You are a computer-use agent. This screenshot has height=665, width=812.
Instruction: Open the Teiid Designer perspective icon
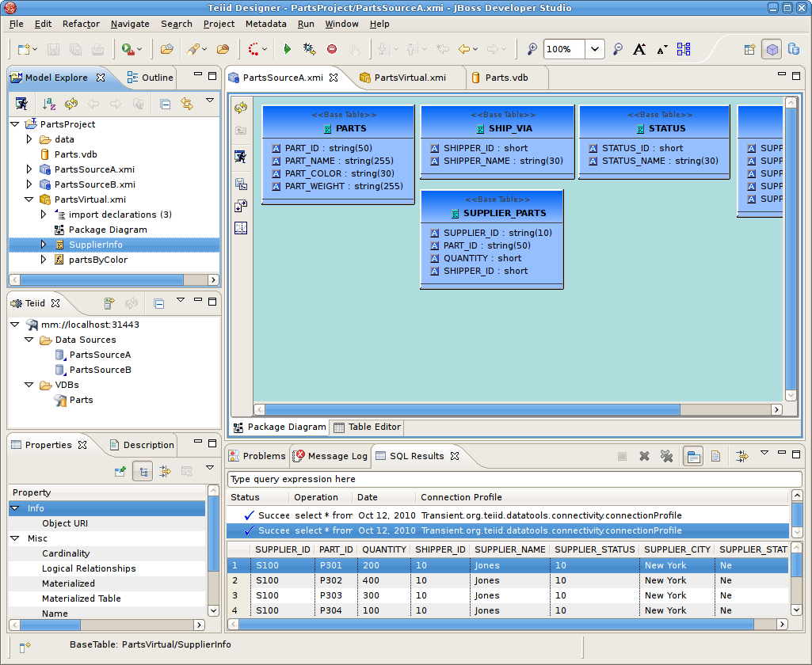(x=772, y=49)
